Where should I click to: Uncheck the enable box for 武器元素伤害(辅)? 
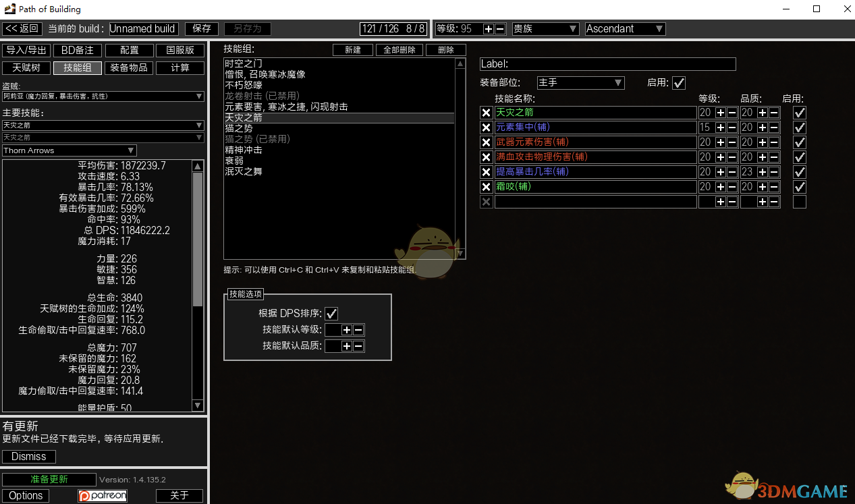coord(800,142)
